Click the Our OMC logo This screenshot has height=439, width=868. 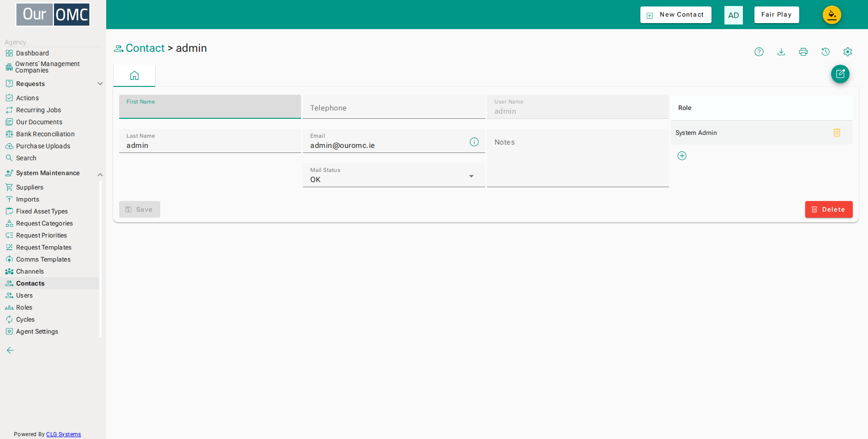pos(53,15)
